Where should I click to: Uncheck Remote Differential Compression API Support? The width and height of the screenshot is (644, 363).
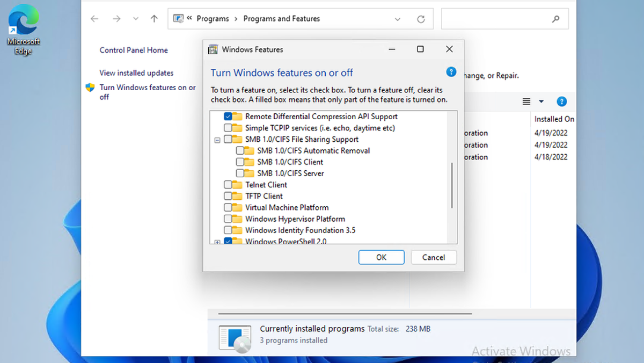[x=228, y=117]
